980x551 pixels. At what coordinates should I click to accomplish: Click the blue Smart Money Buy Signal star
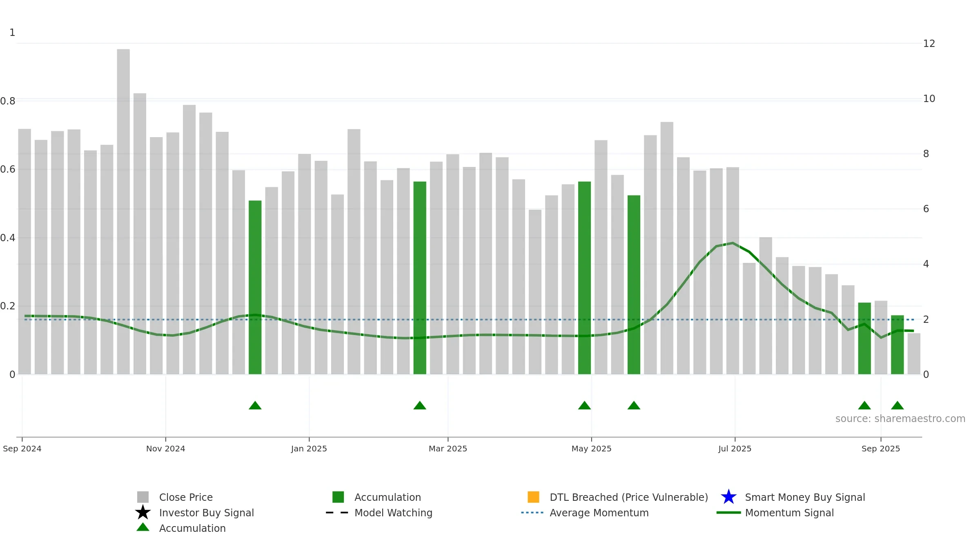click(728, 497)
